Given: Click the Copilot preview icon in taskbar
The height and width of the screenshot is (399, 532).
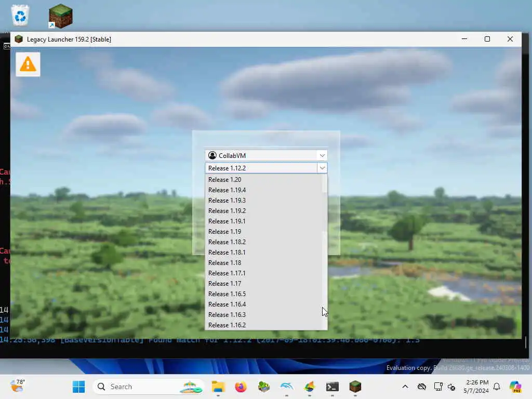Looking at the screenshot, I should tap(515, 387).
